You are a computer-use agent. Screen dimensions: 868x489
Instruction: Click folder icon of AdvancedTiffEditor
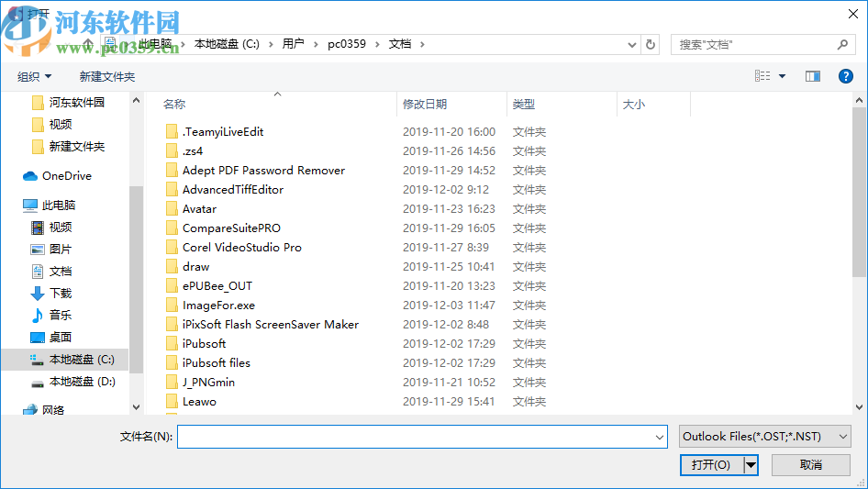point(172,190)
